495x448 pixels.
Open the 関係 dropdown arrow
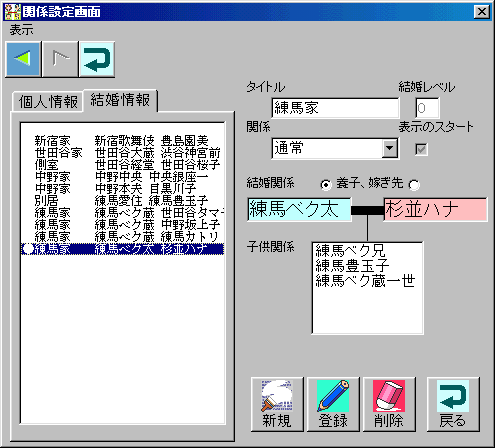coord(389,148)
